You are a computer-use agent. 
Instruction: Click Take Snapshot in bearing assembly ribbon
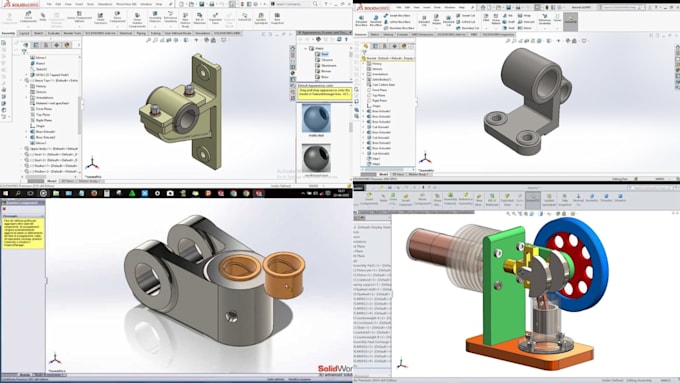pyautogui.click(x=277, y=18)
